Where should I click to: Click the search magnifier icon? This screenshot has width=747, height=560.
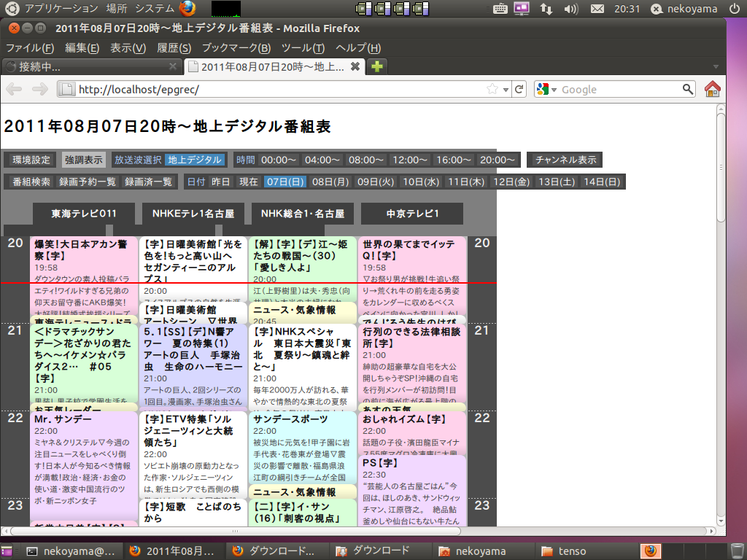pyautogui.click(x=687, y=89)
